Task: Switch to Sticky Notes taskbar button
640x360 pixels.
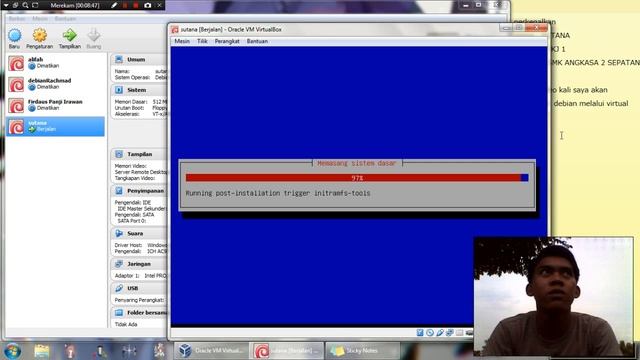Action: (362, 351)
